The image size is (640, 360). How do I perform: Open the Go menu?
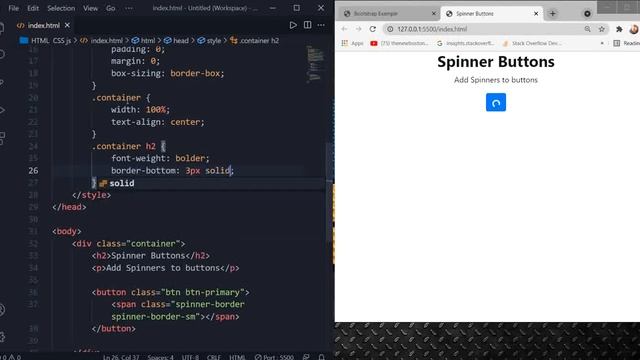110,8
